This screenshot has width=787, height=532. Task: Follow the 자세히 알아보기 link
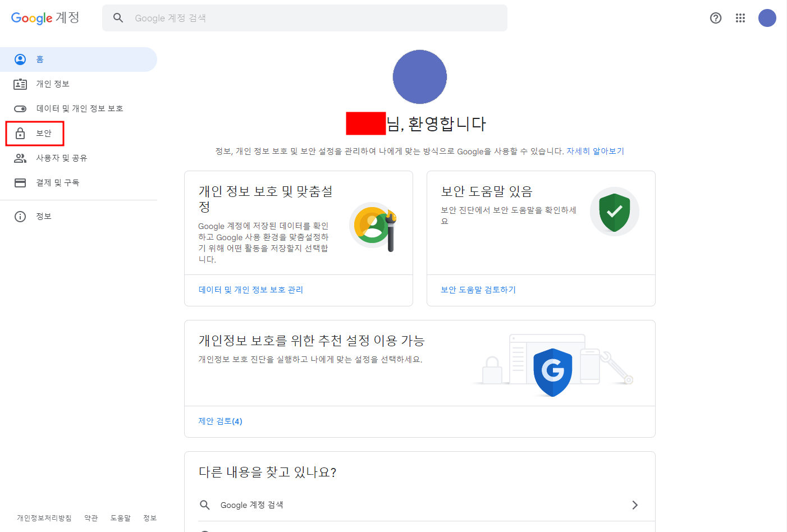point(595,152)
